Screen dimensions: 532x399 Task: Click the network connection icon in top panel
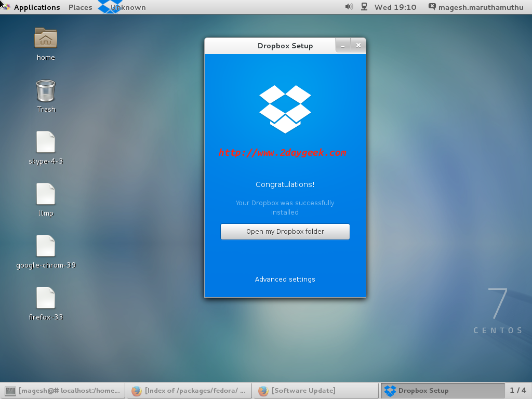click(x=364, y=7)
